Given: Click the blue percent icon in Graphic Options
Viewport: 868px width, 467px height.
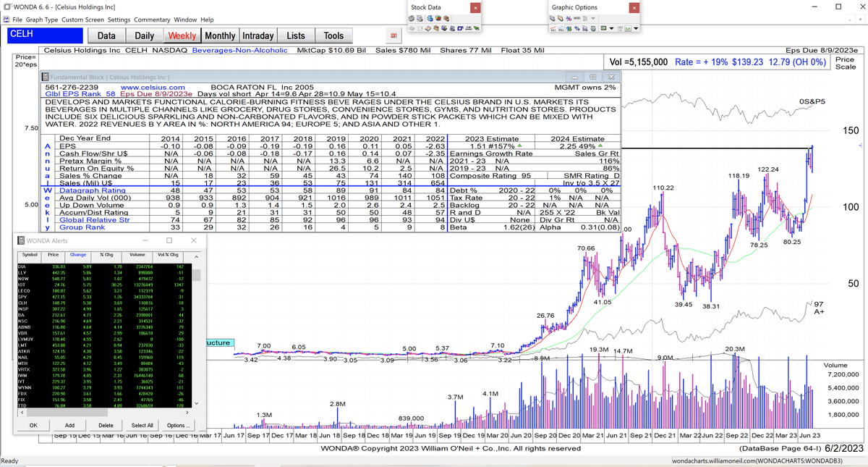Looking at the screenshot, I should (x=576, y=28).
